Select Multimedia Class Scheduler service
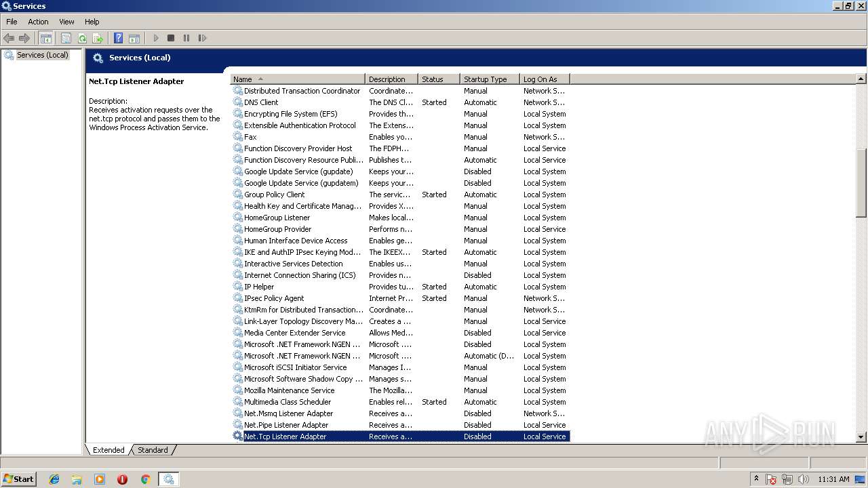 [400, 402]
